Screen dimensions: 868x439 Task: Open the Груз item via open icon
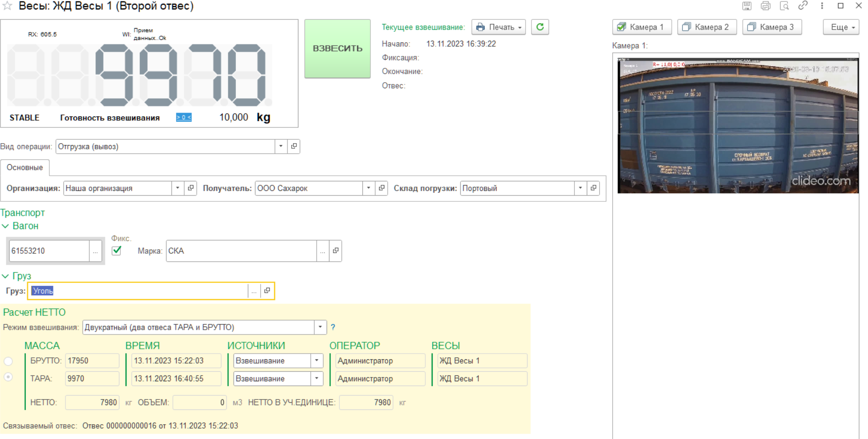[x=267, y=291]
